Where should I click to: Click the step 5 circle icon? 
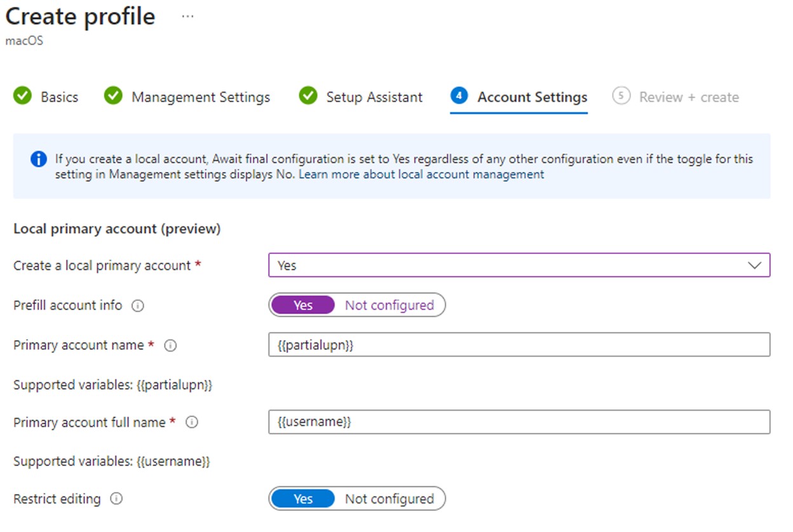click(x=621, y=96)
